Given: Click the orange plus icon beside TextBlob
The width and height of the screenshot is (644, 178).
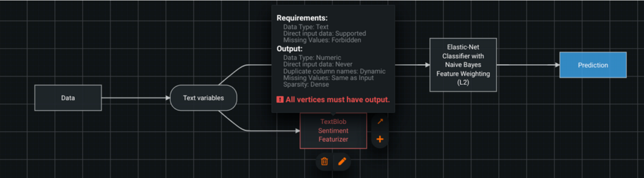Looking at the screenshot, I should (380, 139).
